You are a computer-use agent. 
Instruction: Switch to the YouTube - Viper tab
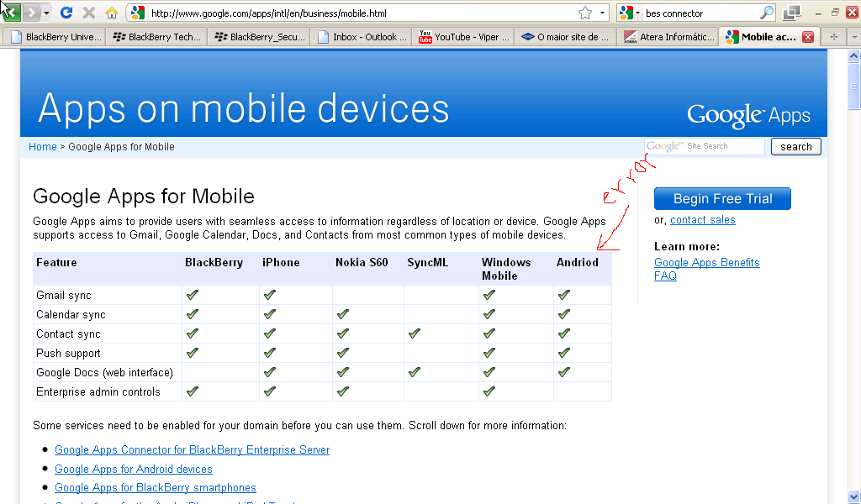pos(462,37)
